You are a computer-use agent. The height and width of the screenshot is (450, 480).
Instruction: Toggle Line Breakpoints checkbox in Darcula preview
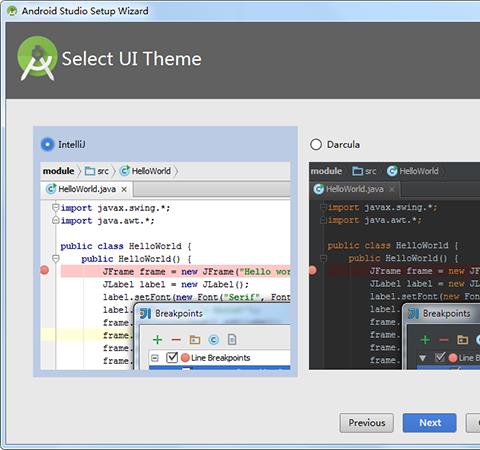[x=440, y=357]
